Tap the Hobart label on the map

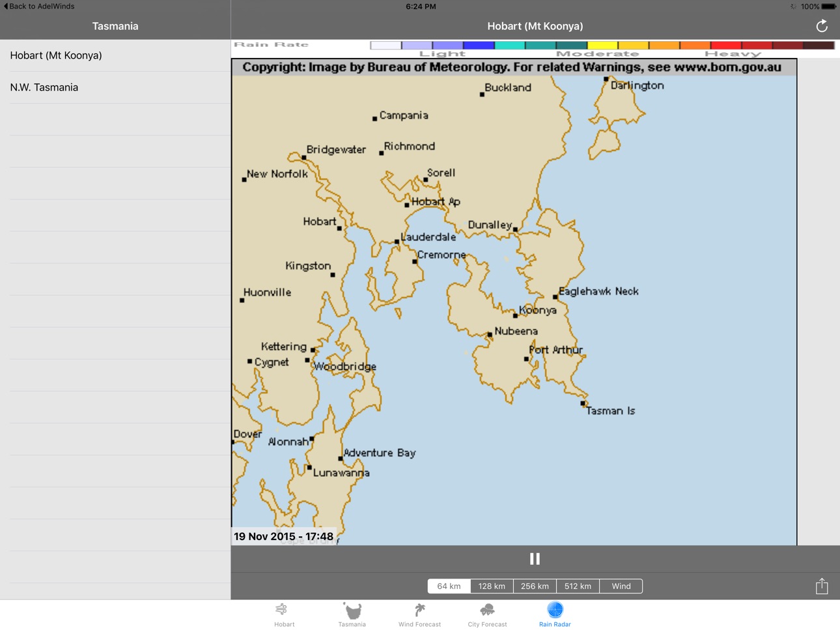pyautogui.click(x=320, y=222)
